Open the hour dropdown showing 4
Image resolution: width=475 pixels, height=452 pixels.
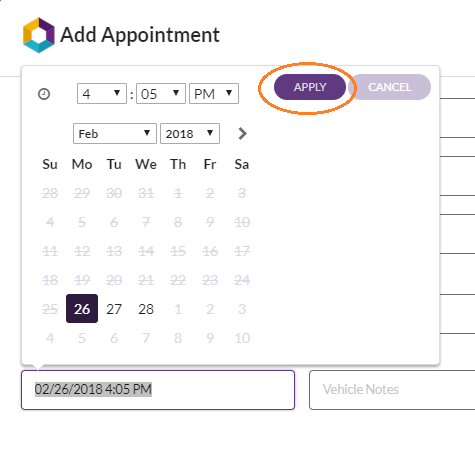[x=102, y=94]
